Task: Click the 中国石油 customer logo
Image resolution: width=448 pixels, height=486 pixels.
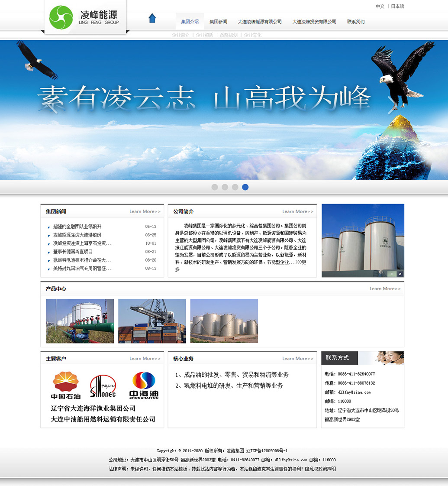Action: (66, 385)
